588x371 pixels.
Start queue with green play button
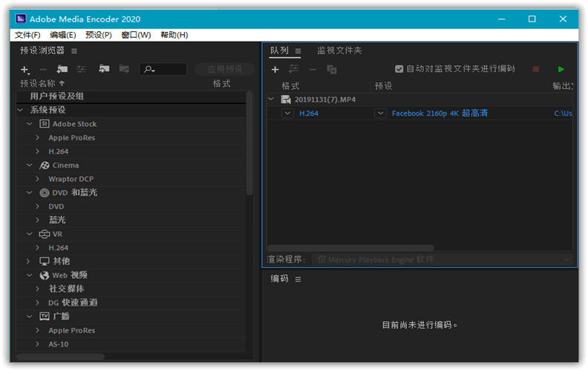[x=561, y=69]
